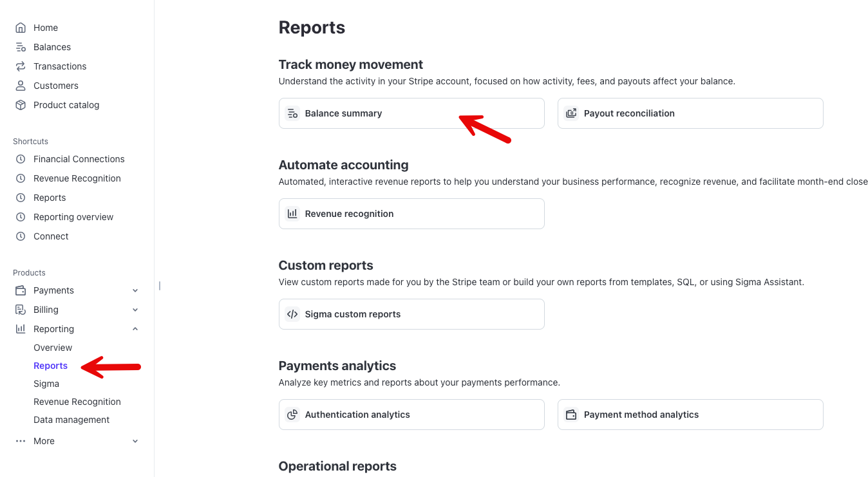This screenshot has width=868, height=477.
Task: Open Balances via its sidebar icon
Action: [x=21, y=47]
